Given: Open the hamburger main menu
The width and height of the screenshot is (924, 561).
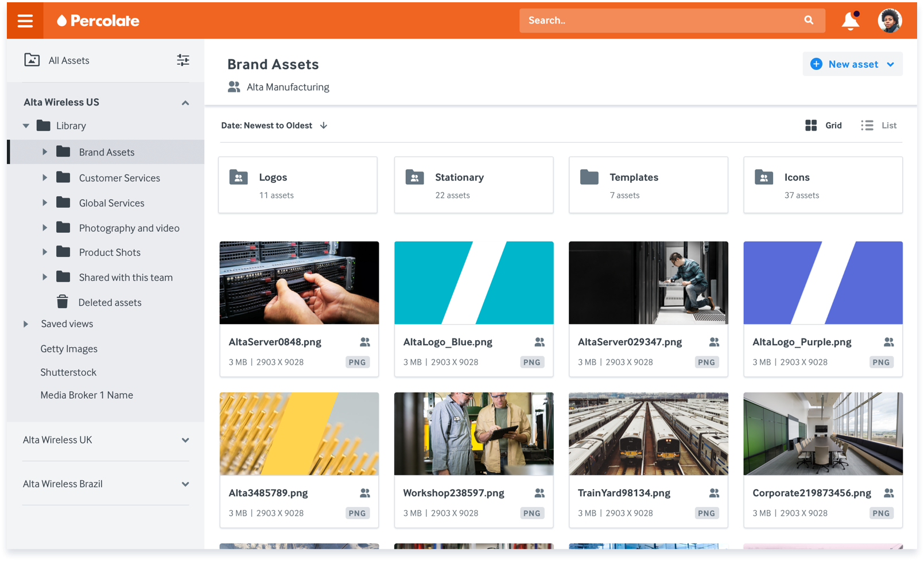Looking at the screenshot, I should [25, 21].
